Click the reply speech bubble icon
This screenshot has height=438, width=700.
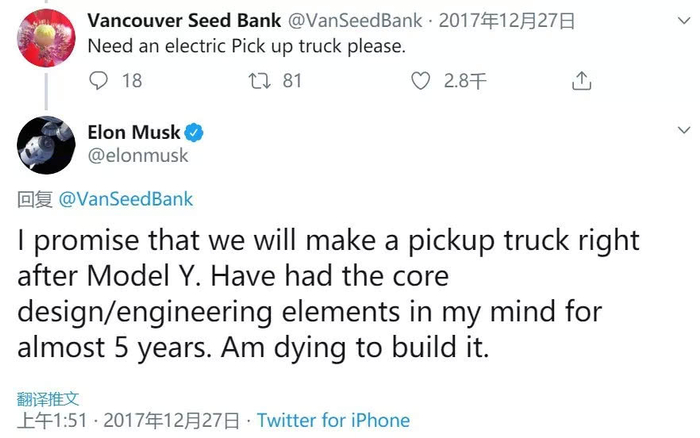97,81
